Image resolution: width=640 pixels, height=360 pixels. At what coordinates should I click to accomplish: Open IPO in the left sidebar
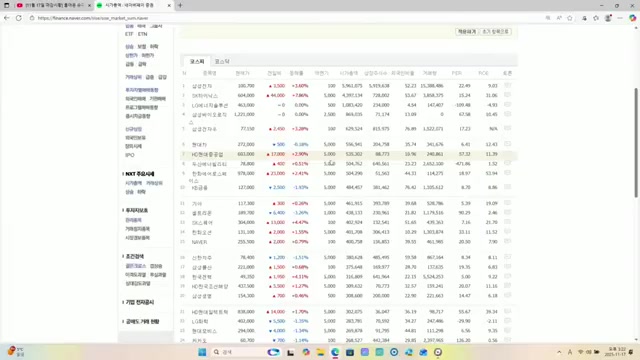point(130,155)
